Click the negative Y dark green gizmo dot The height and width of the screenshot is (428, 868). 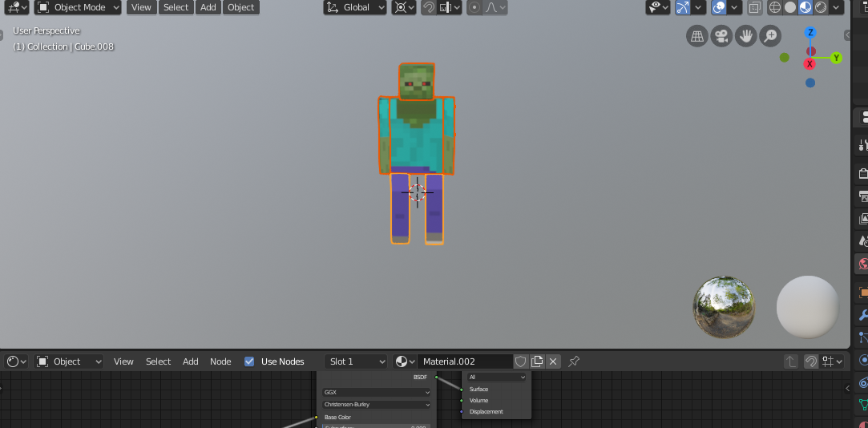[785, 57]
